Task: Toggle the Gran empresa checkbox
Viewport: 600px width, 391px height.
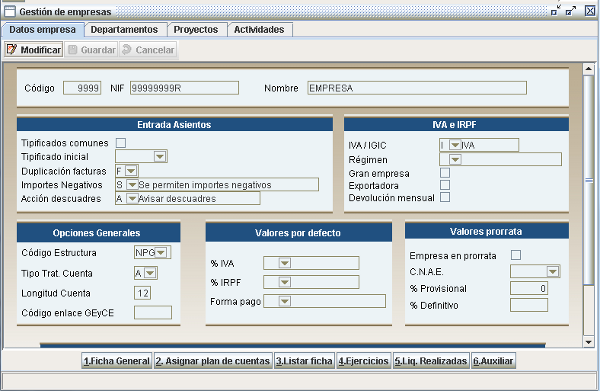Action: pyautogui.click(x=445, y=173)
